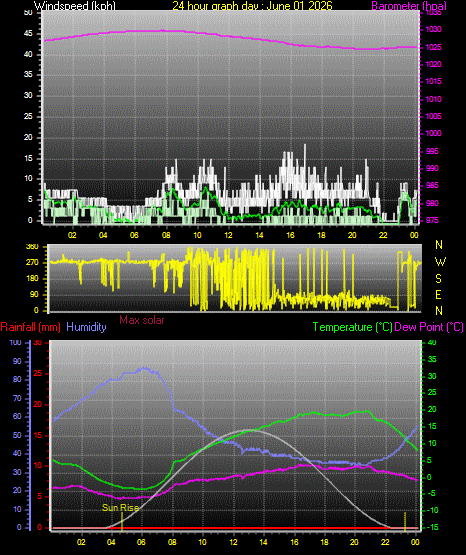Click the 'S' compass label
Screen dimensions: 466x555
[x=438, y=279]
